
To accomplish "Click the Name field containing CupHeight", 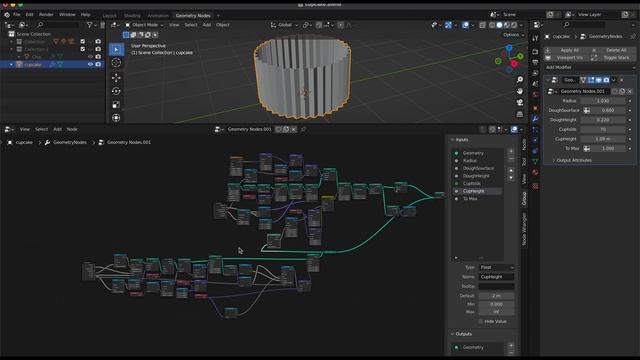I will click(496, 277).
